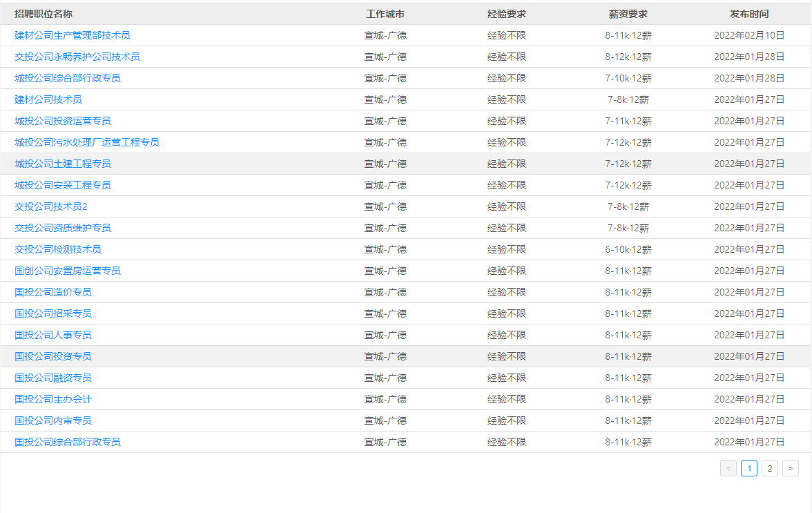Open job 国投公司造价专员
Image resolution: width=812 pixels, height=513 pixels.
[52, 292]
